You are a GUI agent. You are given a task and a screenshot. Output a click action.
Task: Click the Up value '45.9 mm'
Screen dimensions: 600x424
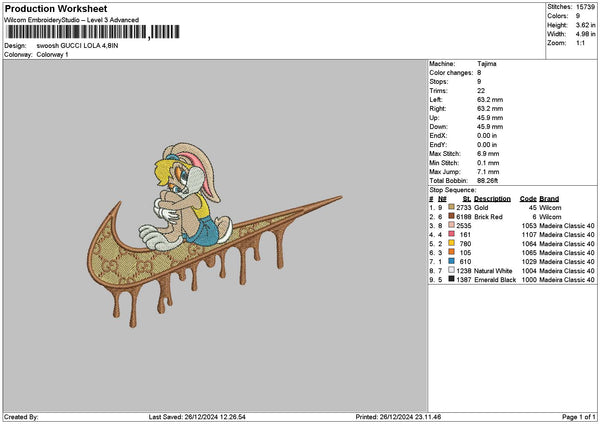[490, 118]
